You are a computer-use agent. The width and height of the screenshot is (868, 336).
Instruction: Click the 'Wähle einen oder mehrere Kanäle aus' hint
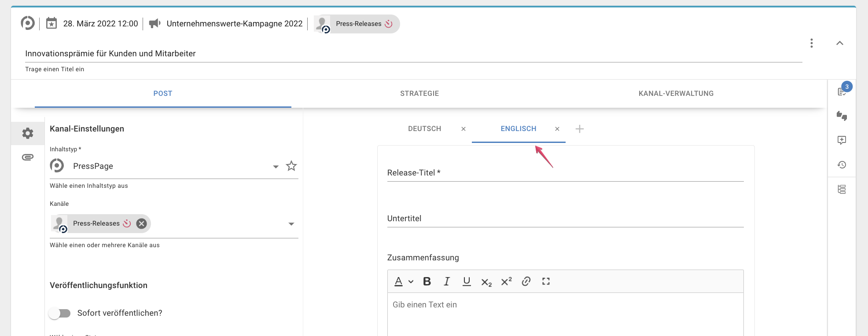coord(105,245)
